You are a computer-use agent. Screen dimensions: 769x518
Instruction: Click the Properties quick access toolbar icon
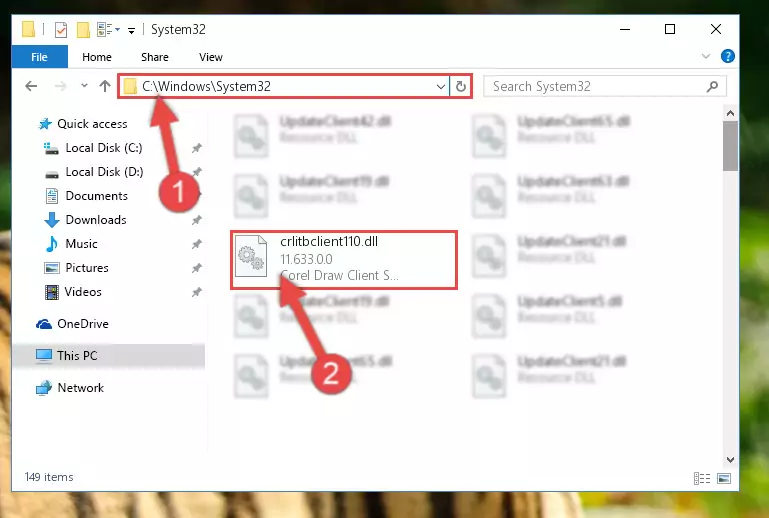[61, 30]
